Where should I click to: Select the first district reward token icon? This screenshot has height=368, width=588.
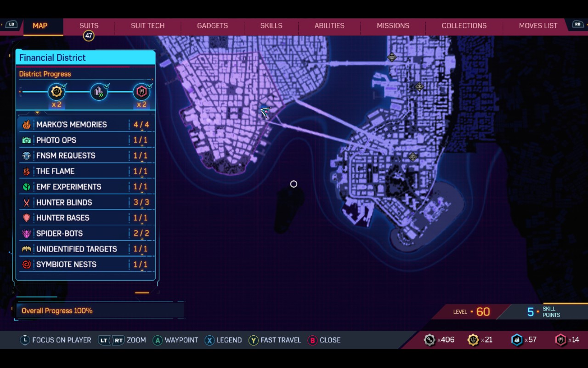tap(57, 92)
